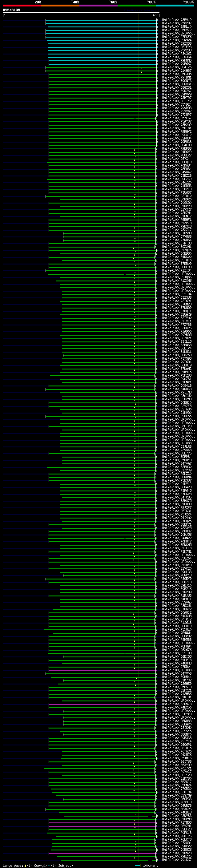Open the UniRef100_A1WPP8 label

177,206
